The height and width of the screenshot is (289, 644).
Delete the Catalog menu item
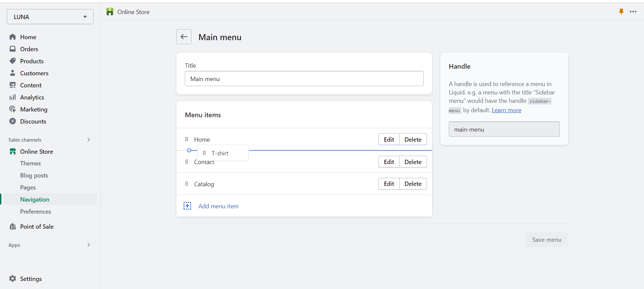point(413,184)
